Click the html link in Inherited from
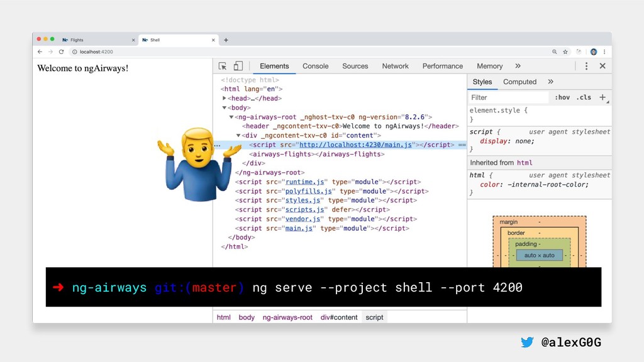Viewport: 644px width, 362px height. click(x=525, y=163)
